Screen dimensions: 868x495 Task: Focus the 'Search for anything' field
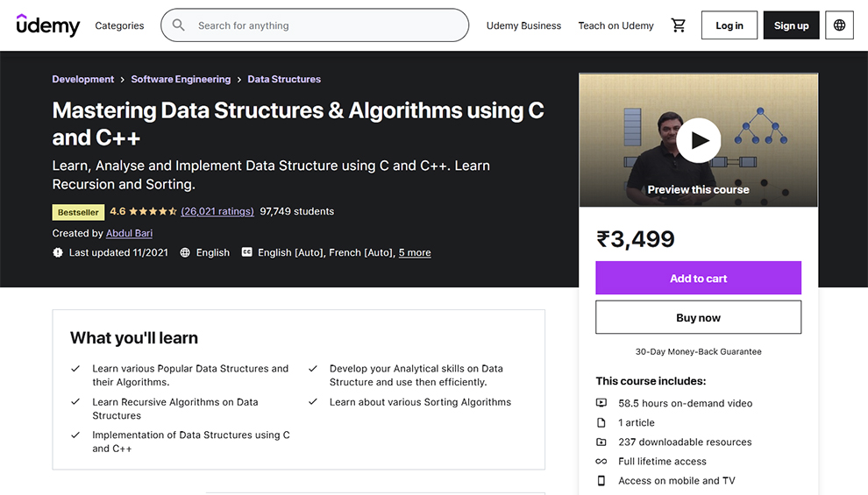pyautogui.click(x=324, y=25)
